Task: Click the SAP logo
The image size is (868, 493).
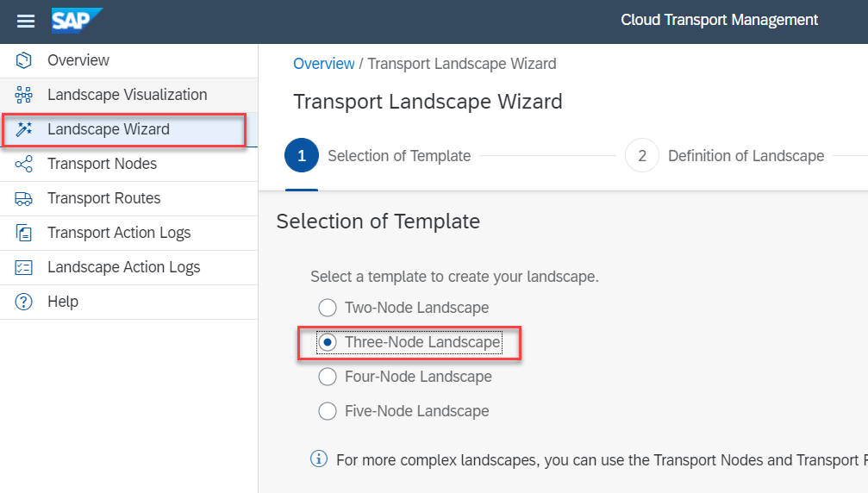Action: (76, 21)
